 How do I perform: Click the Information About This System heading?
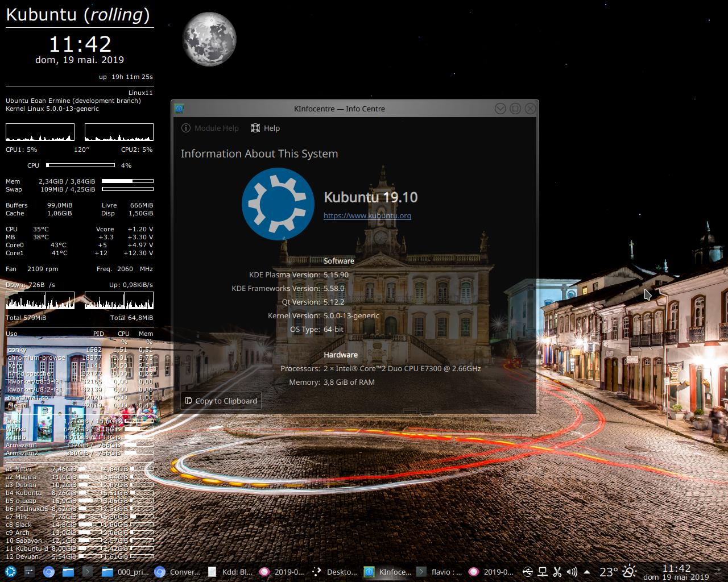(259, 153)
